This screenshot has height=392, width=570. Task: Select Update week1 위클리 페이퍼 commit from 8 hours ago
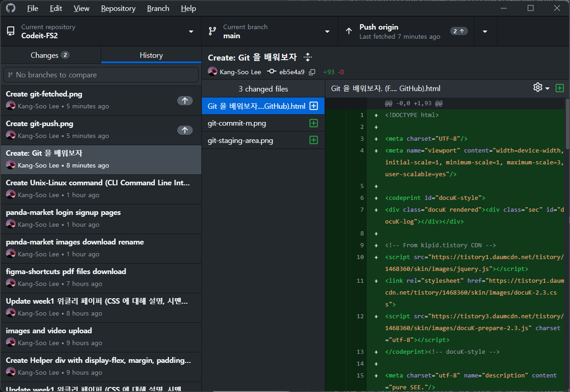[x=101, y=307]
